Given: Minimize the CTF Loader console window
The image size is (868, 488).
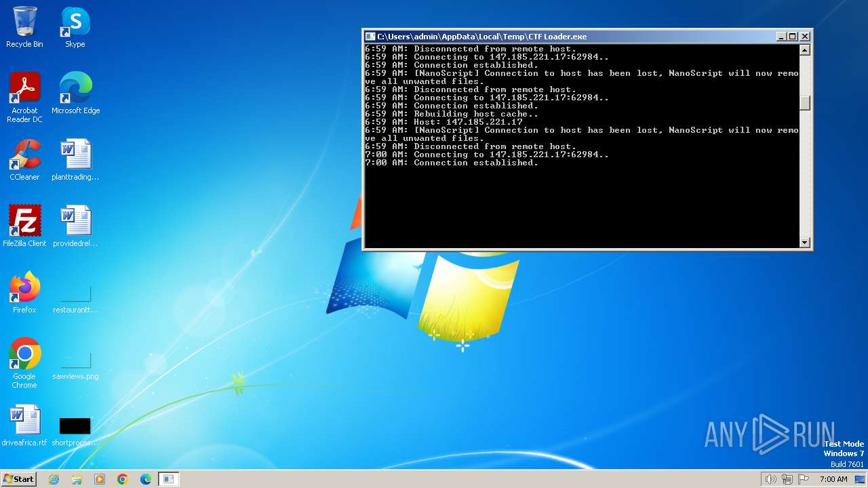Looking at the screenshot, I should (781, 37).
